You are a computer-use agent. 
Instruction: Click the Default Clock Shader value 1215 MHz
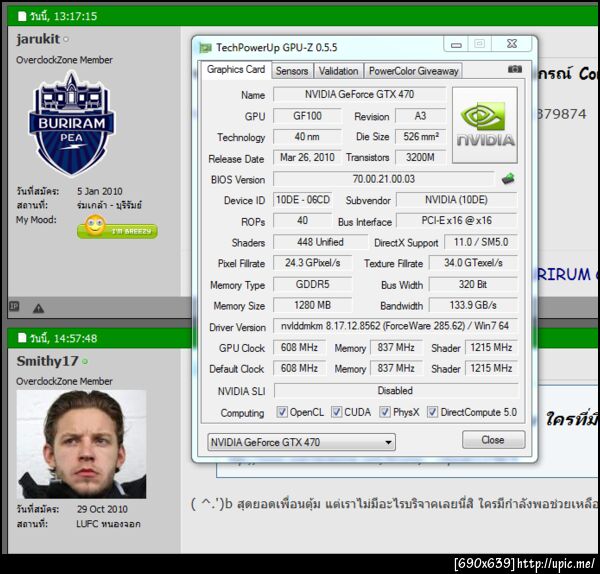pos(491,368)
